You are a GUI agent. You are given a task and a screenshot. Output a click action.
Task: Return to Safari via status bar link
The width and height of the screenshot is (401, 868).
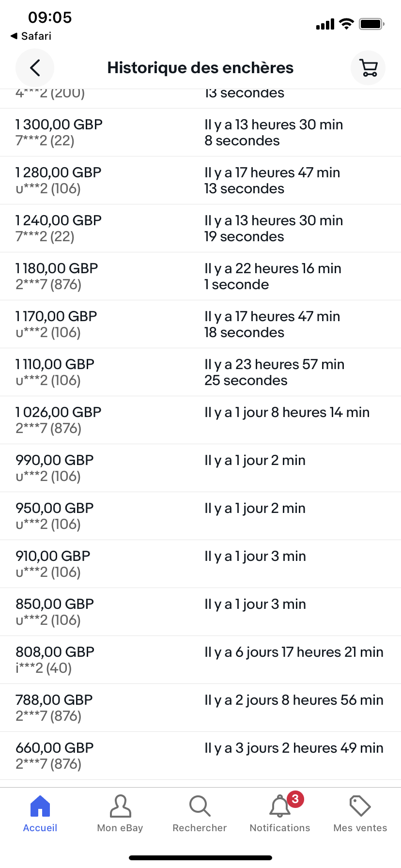tap(31, 36)
